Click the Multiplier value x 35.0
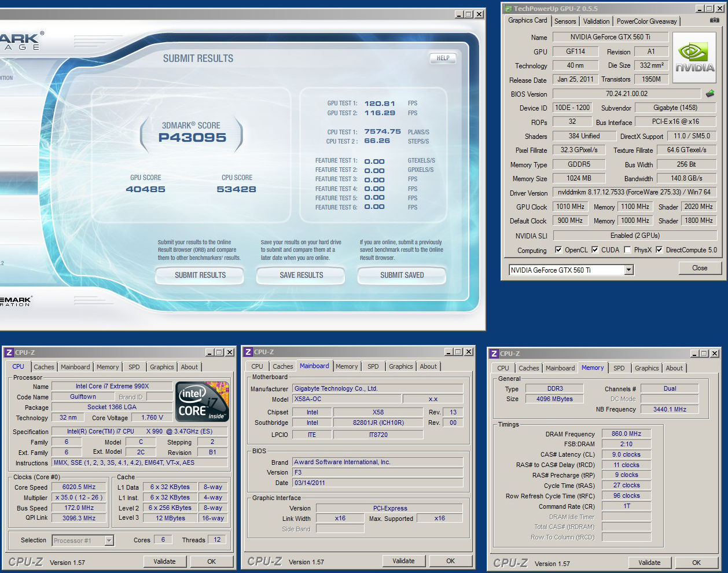 point(79,498)
